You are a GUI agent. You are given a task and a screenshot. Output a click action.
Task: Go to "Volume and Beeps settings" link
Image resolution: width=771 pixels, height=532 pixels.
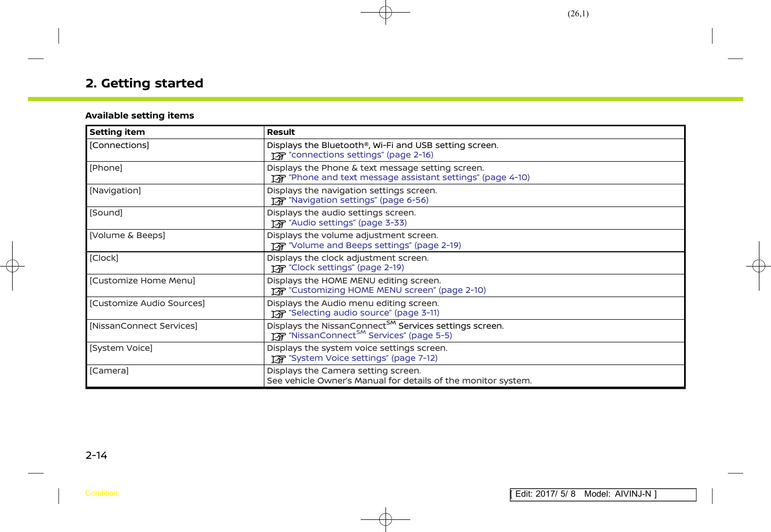tap(375, 245)
